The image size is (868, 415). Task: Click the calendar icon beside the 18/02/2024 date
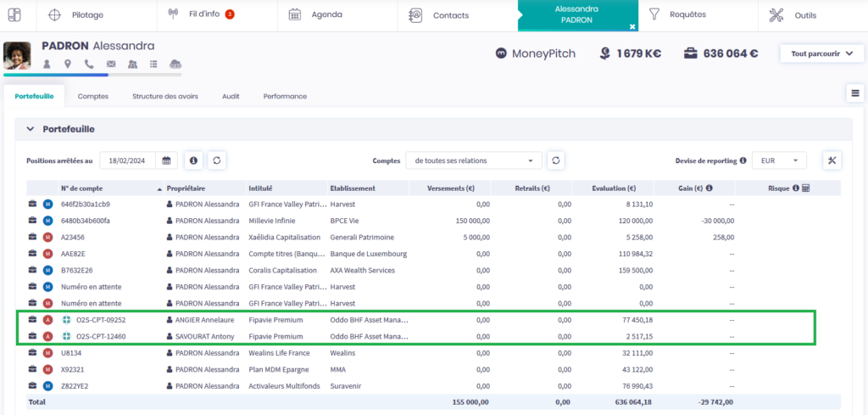coord(167,160)
